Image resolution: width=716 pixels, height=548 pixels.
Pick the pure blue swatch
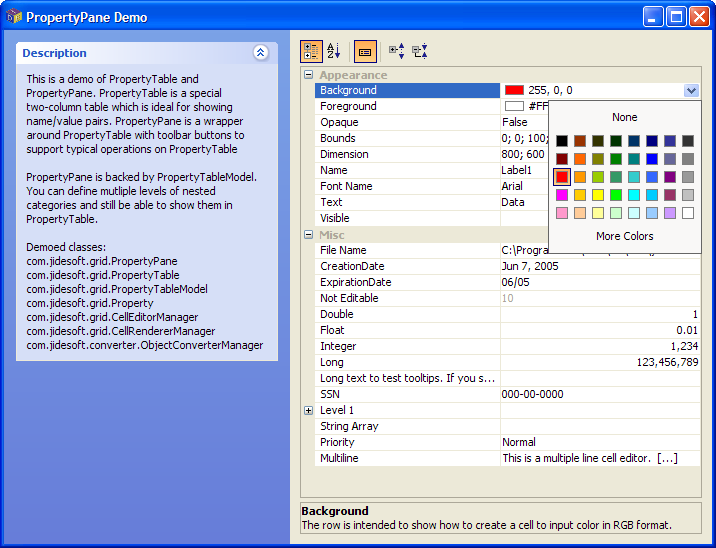coord(652,159)
